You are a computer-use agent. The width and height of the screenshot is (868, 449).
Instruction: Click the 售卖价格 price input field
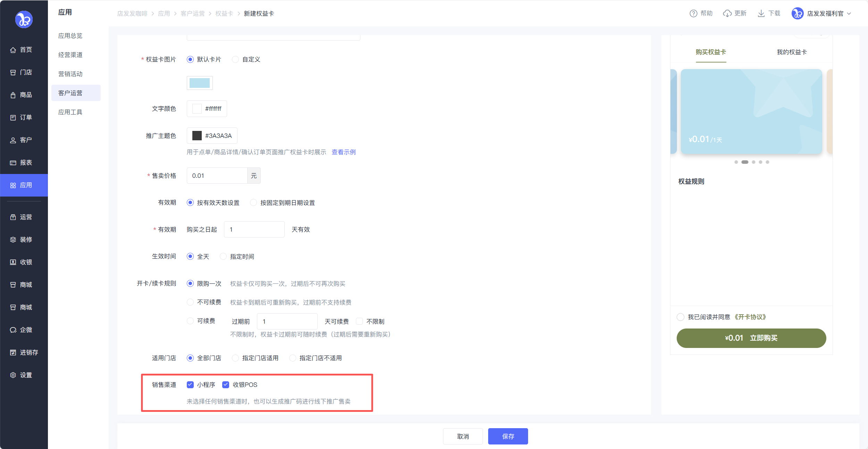click(217, 176)
